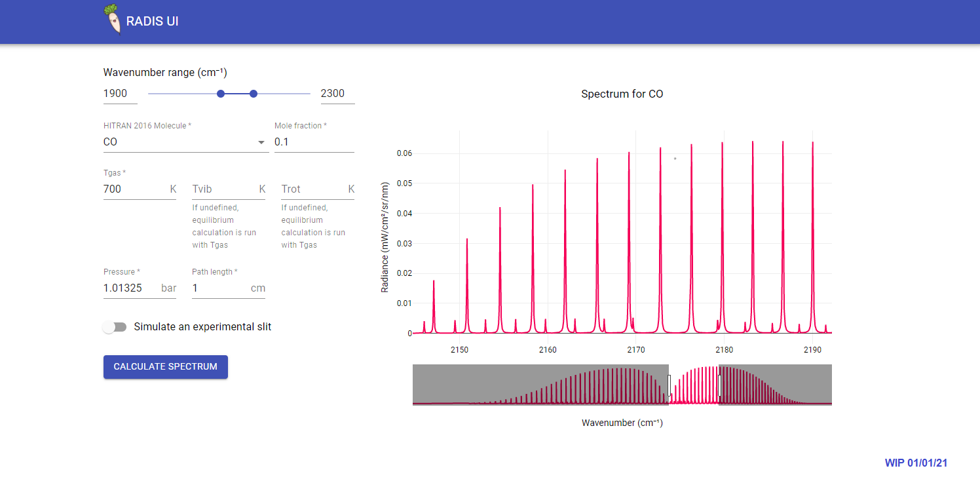980x483 pixels.
Task: Click the 0.04 y-axis tick label
Action: pos(404,214)
